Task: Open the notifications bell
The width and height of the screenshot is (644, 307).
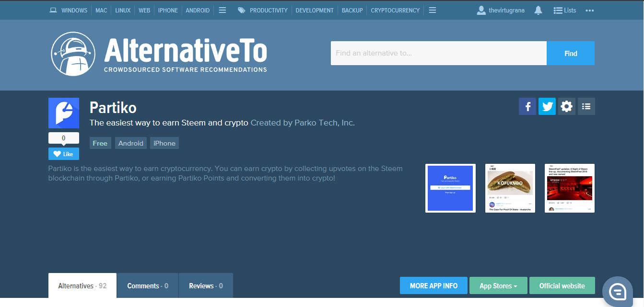Action: (x=538, y=10)
